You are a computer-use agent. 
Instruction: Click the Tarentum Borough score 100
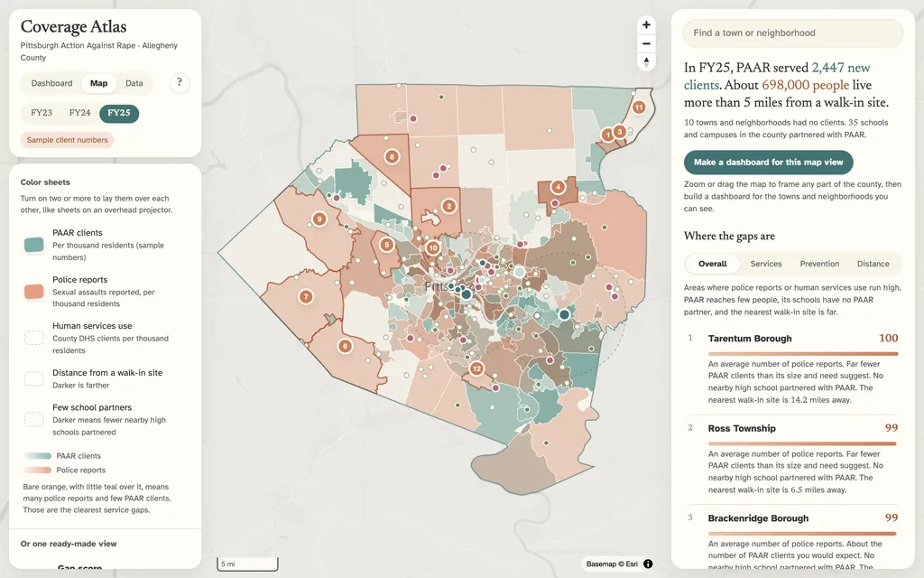point(889,338)
